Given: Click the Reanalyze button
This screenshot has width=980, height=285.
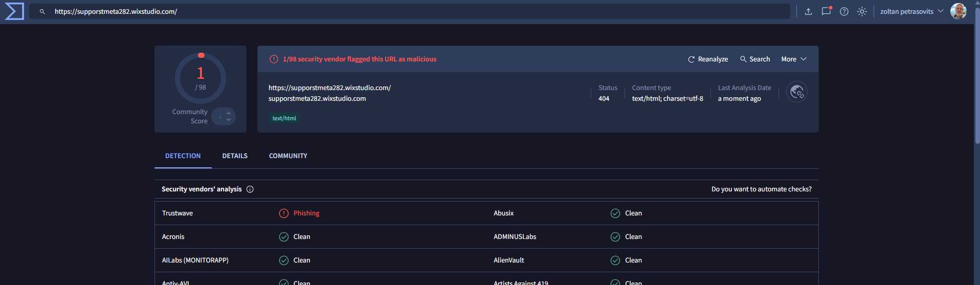Looking at the screenshot, I should [x=708, y=59].
